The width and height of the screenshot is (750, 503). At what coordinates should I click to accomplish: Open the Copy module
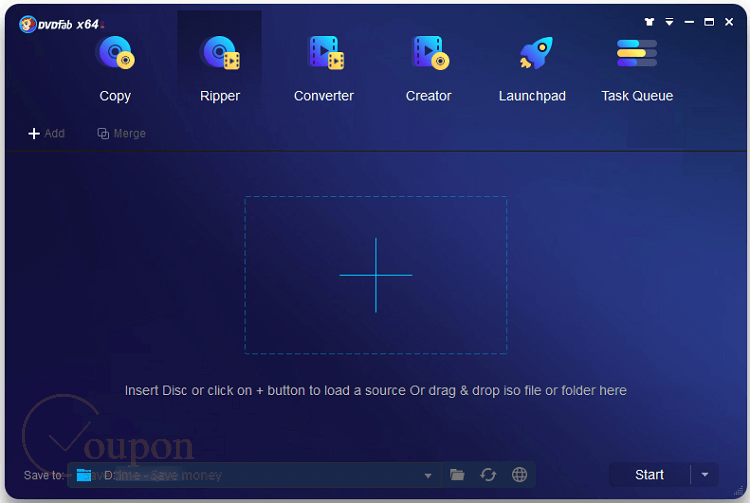click(x=115, y=67)
